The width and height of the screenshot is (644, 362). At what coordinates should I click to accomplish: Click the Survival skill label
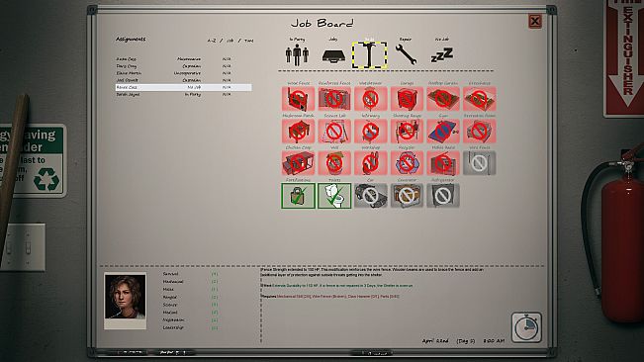(x=170, y=274)
